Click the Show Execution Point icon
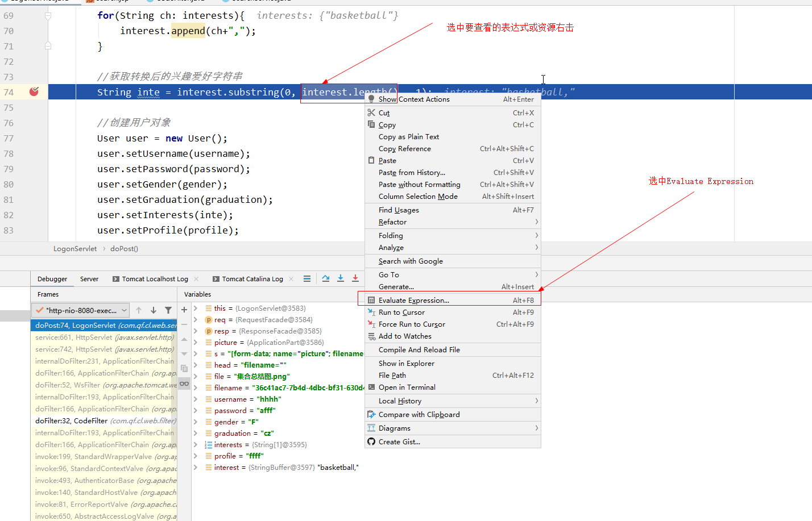The width and height of the screenshot is (812, 521). 307,278
